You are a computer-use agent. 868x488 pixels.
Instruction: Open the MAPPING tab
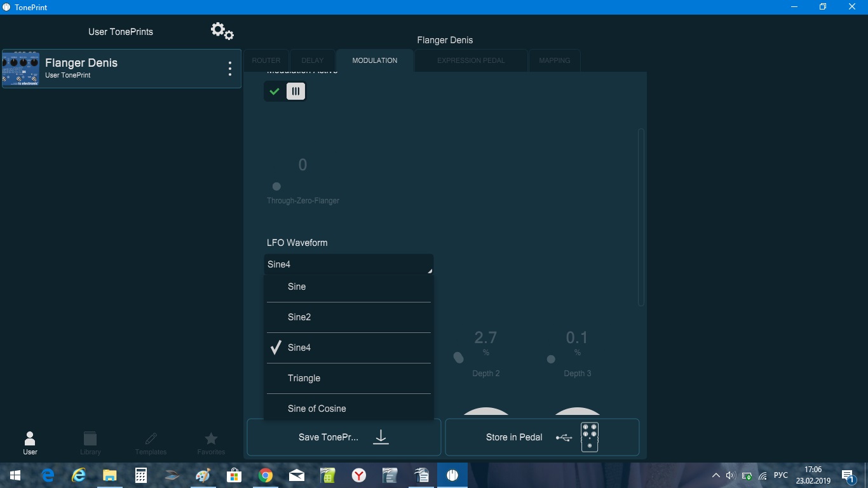[x=555, y=60]
